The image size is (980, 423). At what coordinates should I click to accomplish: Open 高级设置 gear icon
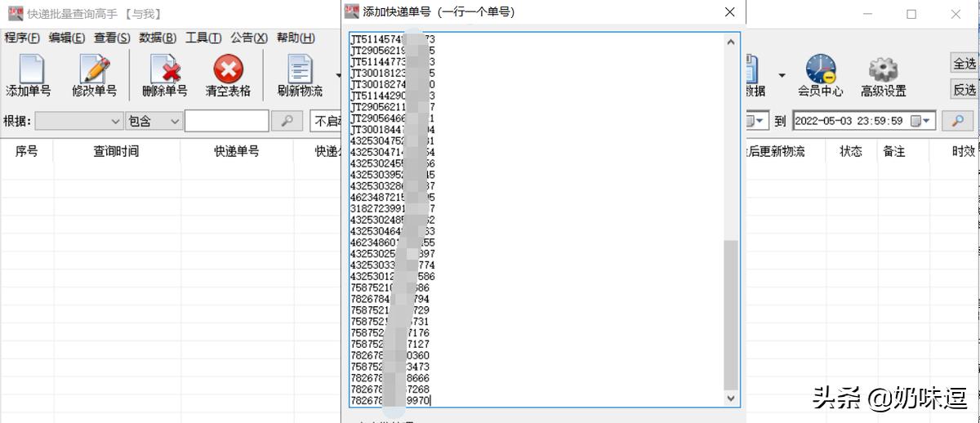pos(883,69)
